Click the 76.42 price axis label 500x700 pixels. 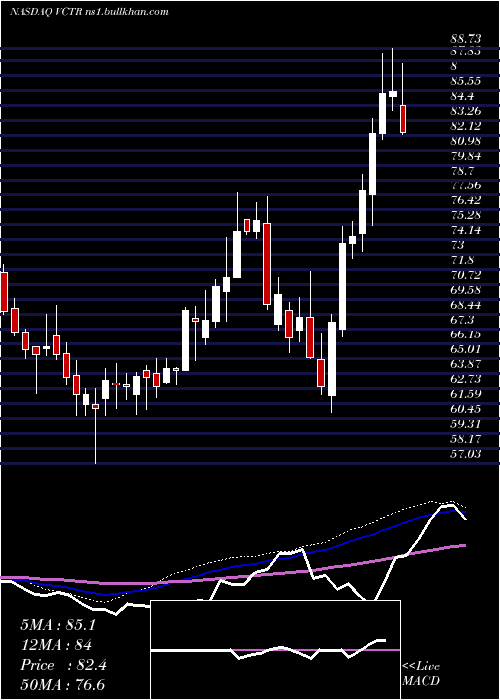pos(466,200)
